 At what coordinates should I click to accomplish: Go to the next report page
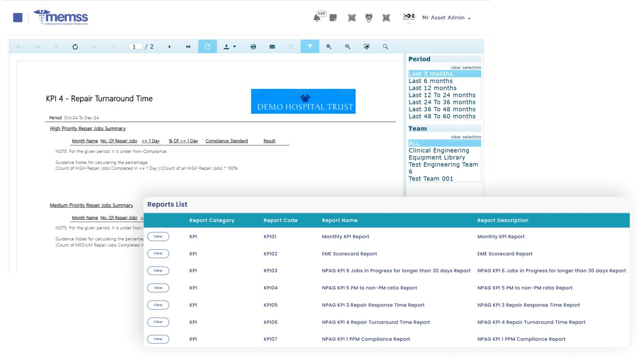(170, 47)
